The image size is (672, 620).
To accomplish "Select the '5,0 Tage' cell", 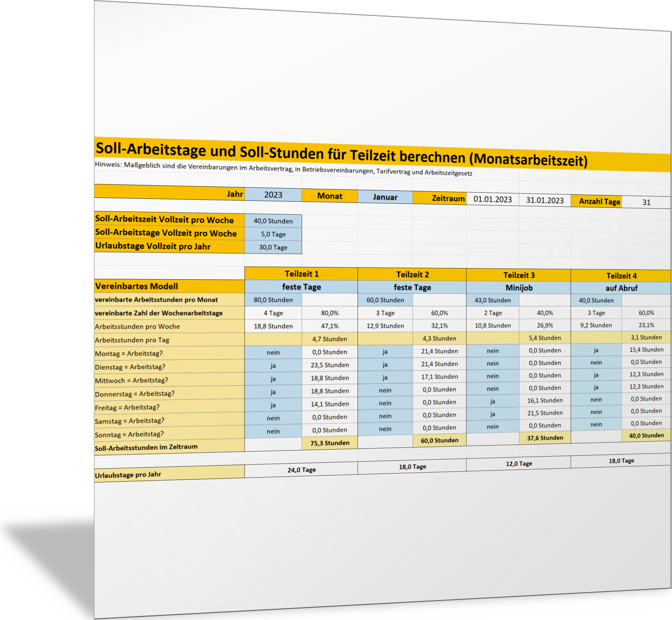I will [273, 234].
